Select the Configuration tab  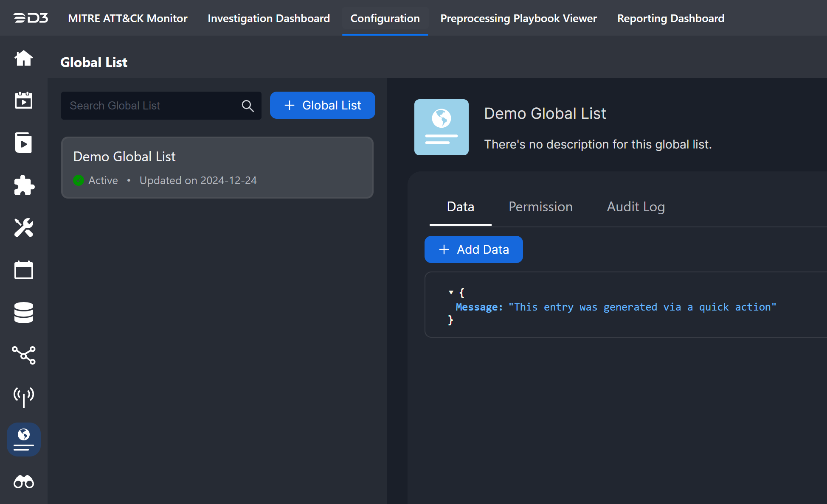[x=385, y=18]
